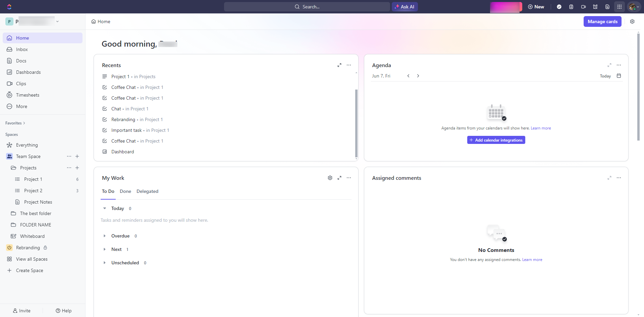Focus the Search field
The width and height of the screenshot is (644, 317).
(x=307, y=7)
